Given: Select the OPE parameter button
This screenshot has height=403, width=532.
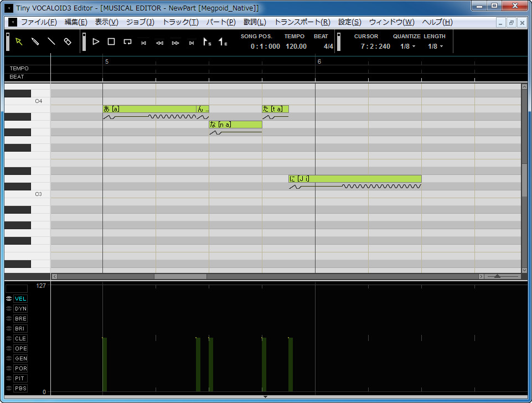Looking at the screenshot, I should pyautogui.click(x=20, y=348).
